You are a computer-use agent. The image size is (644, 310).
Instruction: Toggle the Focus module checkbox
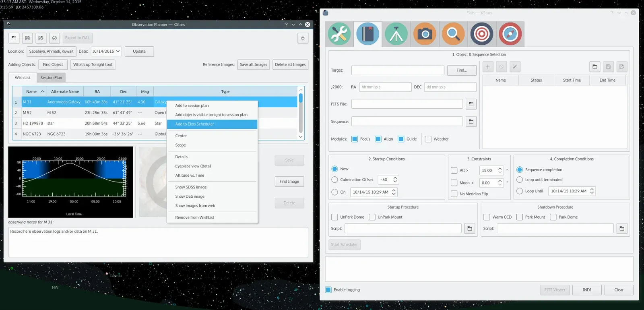[x=355, y=139]
